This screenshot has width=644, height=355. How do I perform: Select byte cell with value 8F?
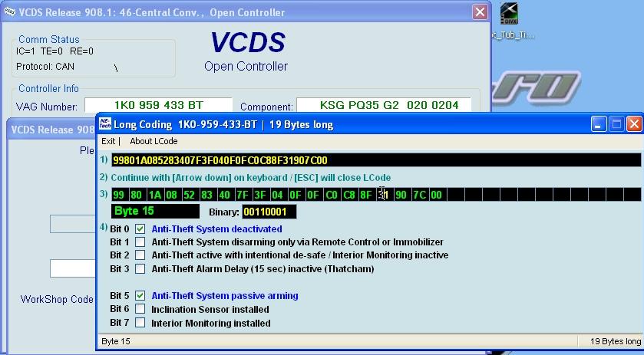pos(366,195)
